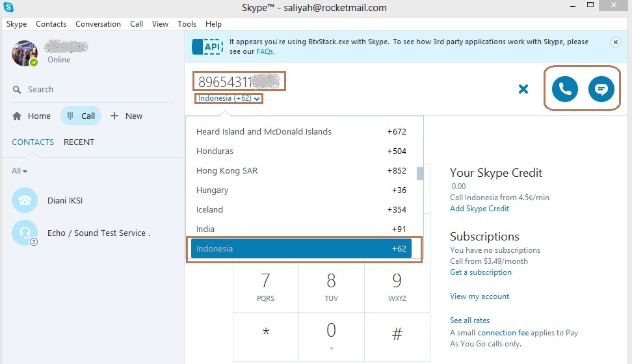Image resolution: width=632 pixels, height=364 pixels.
Task: Open the Call menu
Action: 137,24
